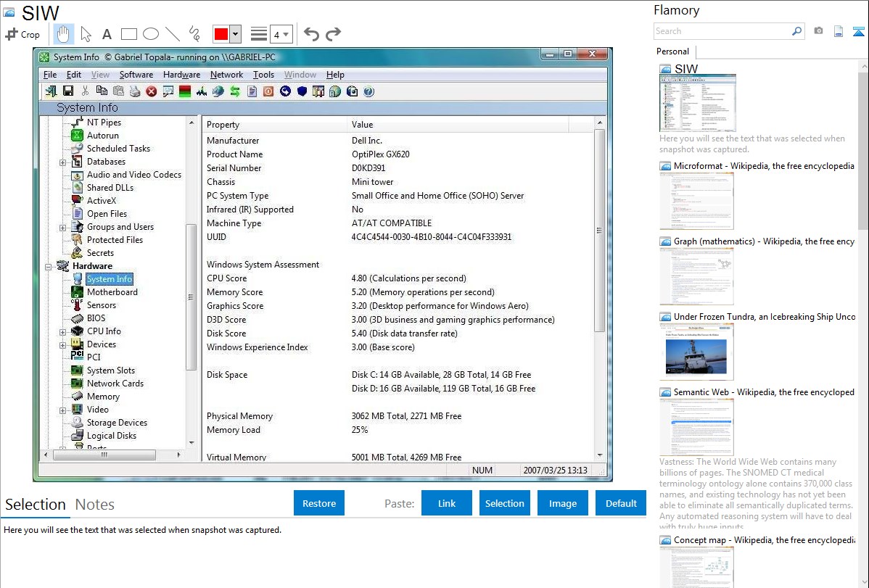This screenshot has height=588, width=869.
Task: Switch to the Selection tab
Action: tap(36, 505)
